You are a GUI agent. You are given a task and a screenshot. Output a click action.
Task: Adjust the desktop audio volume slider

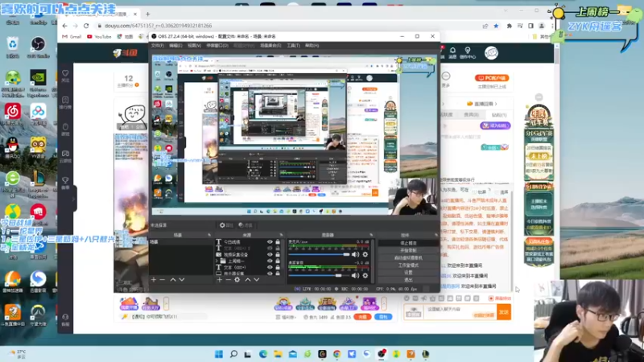point(319,275)
